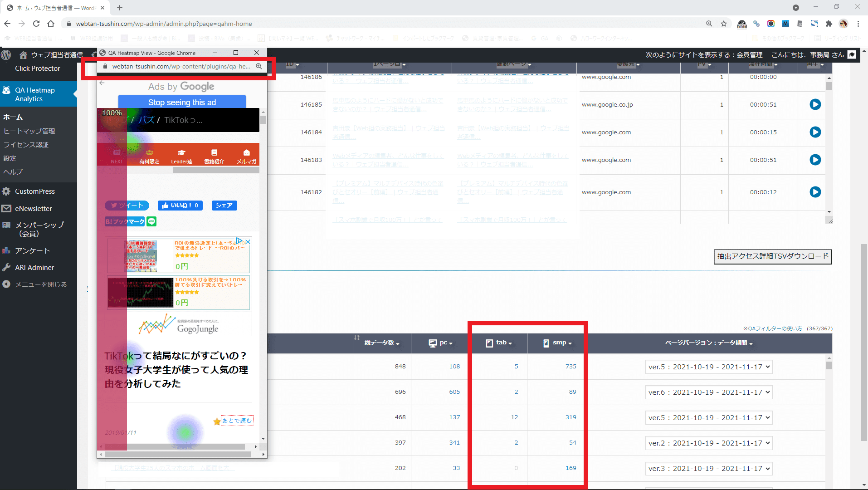Click the browser reload icon
Viewport: 868px width, 490px height.
coord(36,24)
